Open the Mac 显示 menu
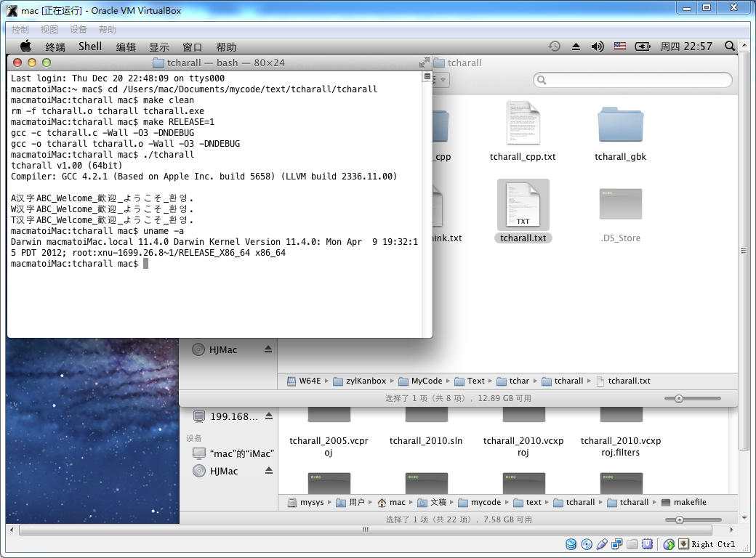 [x=159, y=46]
